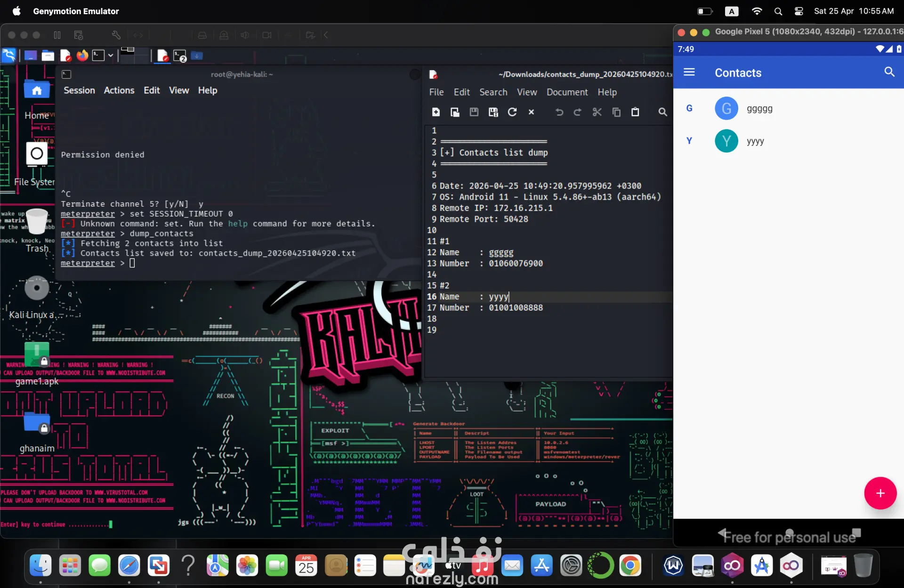Open find with the editor magnifier icon
The height and width of the screenshot is (588, 904).
662,112
